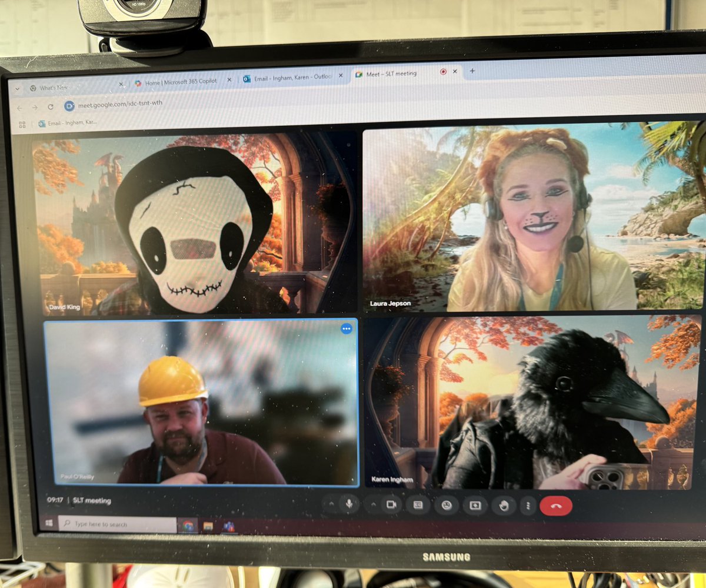Click the Laura Jepson name label

pos(391,304)
